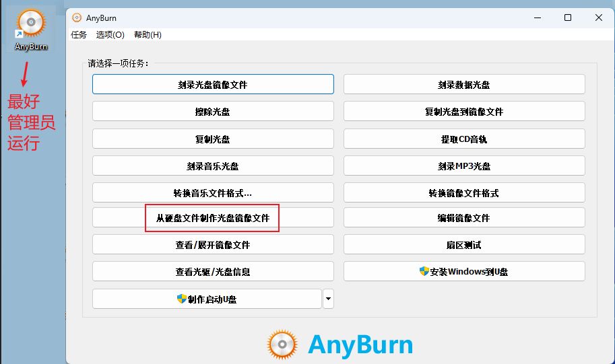
Task: Click the 制作启动U盘 button
Action: (x=207, y=299)
